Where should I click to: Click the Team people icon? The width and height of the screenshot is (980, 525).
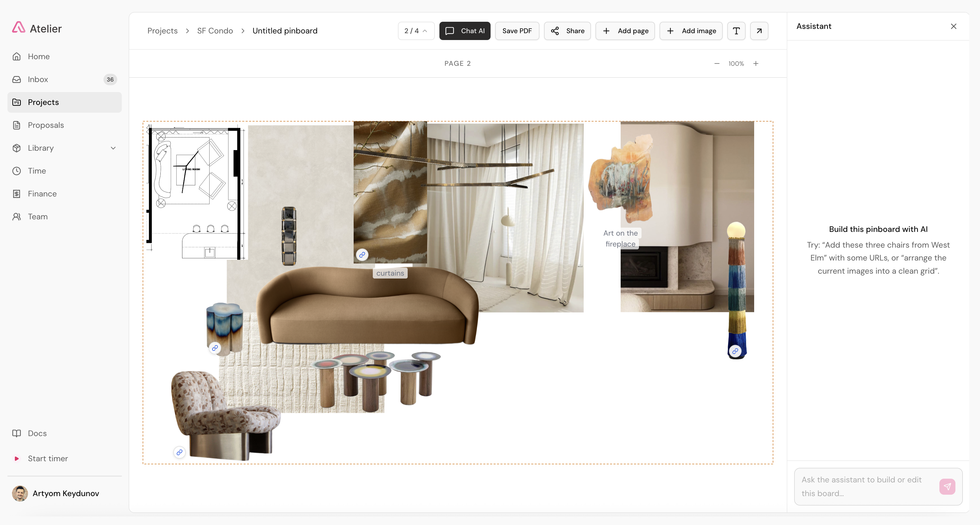[16, 216]
